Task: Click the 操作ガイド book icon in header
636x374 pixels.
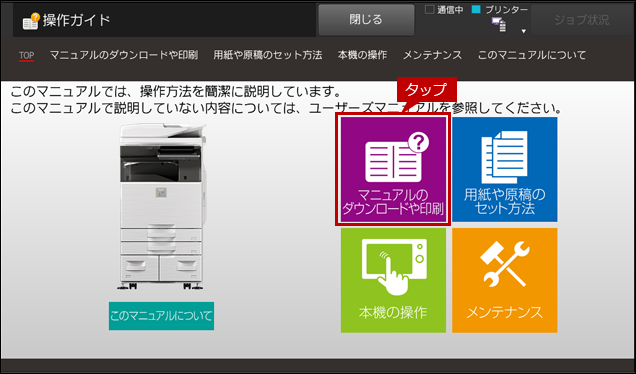Action: click(x=31, y=21)
